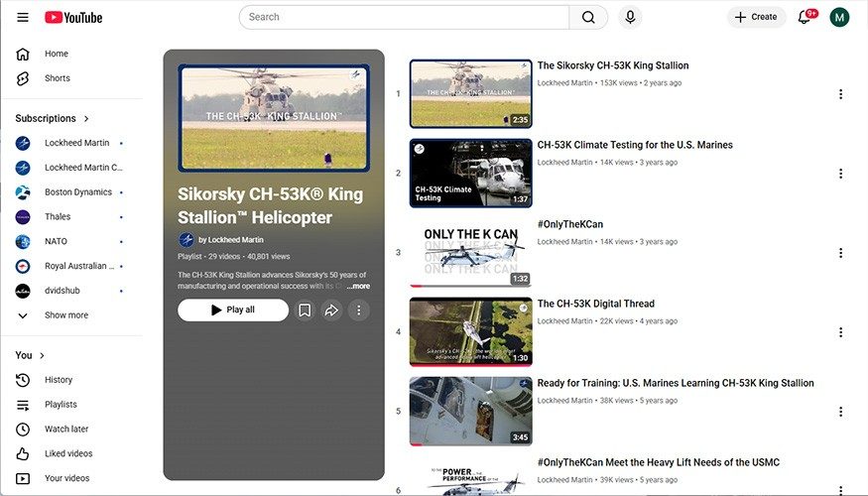Open #OnlyTheKCan Meet the Heavy Lift Needs title
The height and width of the screenshot is (496, 868).
pos(659,462)
